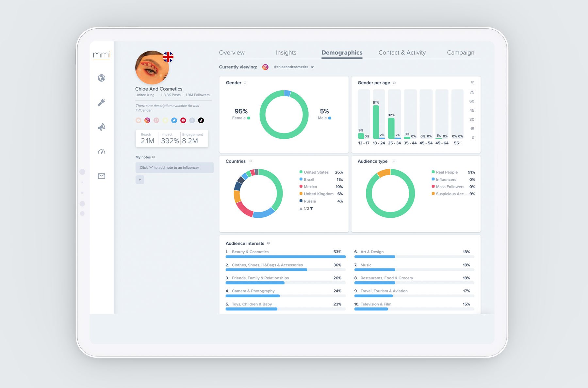Open the globe discovery icon in sidebar

point(102,78)
